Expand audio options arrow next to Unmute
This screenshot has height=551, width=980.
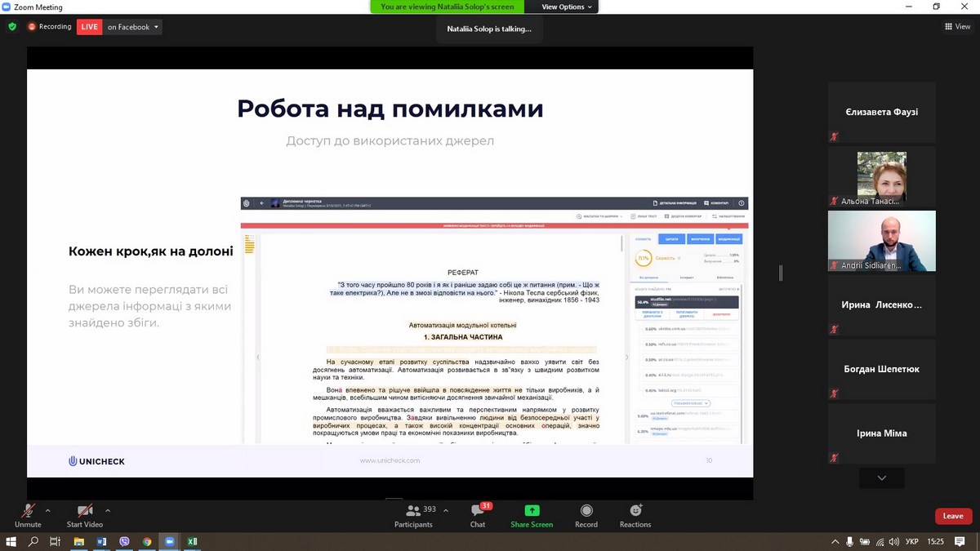47,510
